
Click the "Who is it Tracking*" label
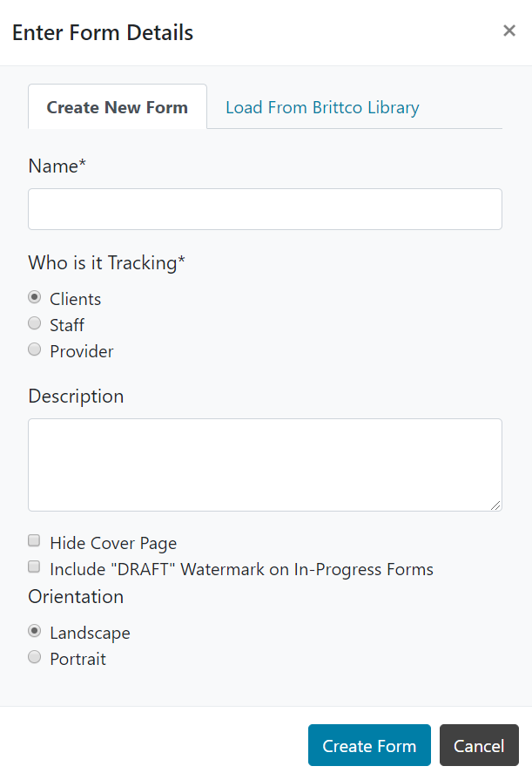[106, 262]
